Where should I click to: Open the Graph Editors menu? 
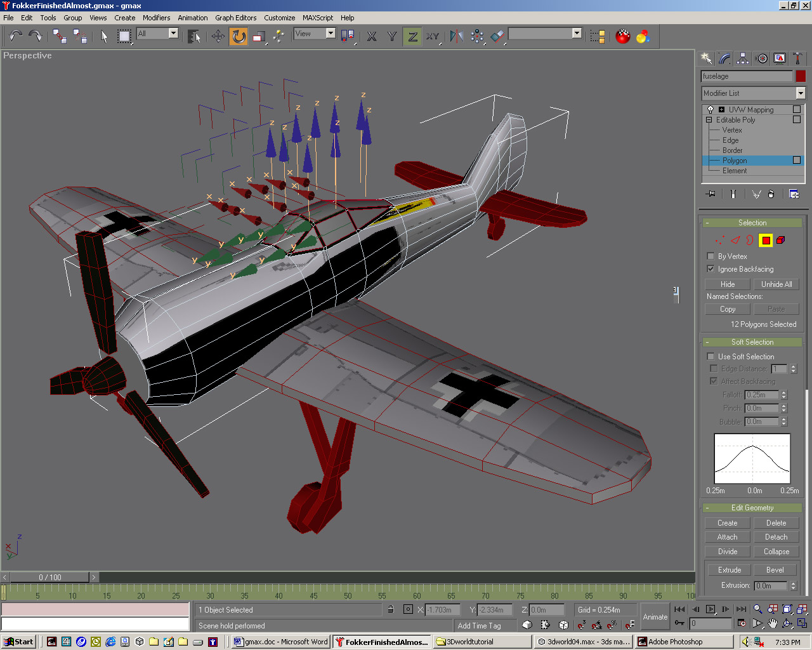235,18
